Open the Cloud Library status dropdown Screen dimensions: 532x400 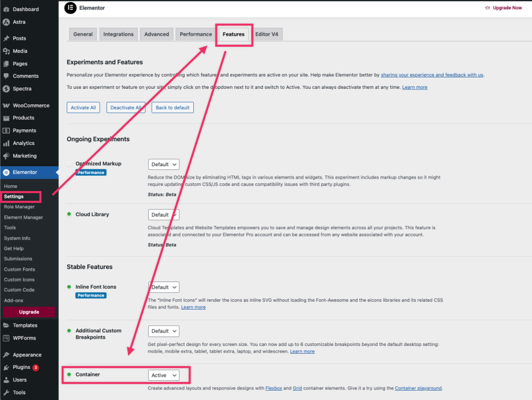click(x=164, y=215)
